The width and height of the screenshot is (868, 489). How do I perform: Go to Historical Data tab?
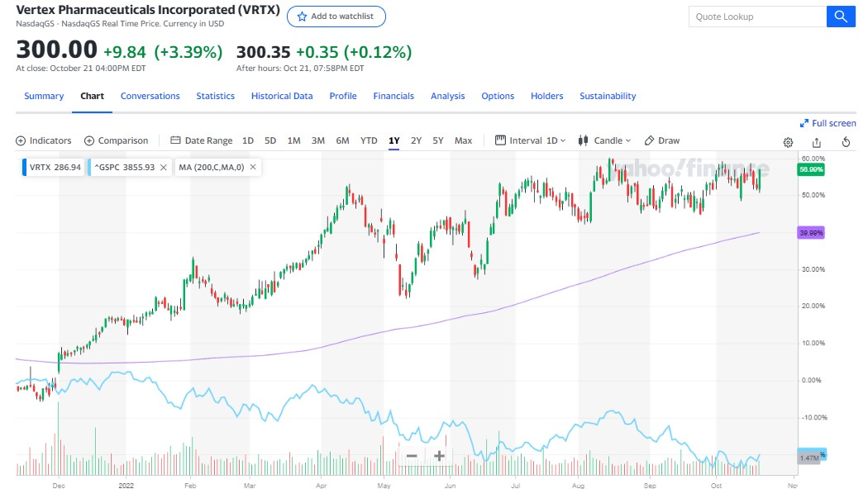pos(282,96)
